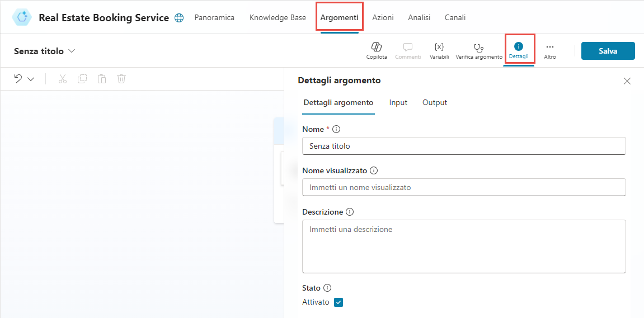Click the cut scissors icon
644x318 pixels.
(x=63, y=79)
